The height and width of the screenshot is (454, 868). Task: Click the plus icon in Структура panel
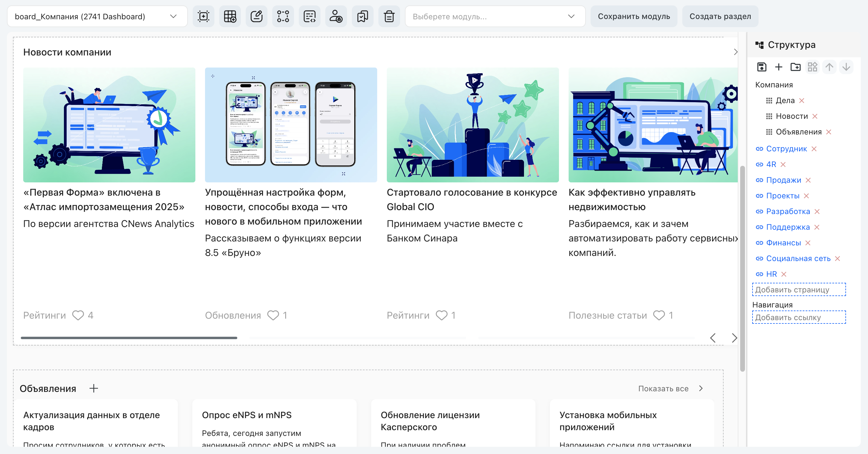coord(779,67)
